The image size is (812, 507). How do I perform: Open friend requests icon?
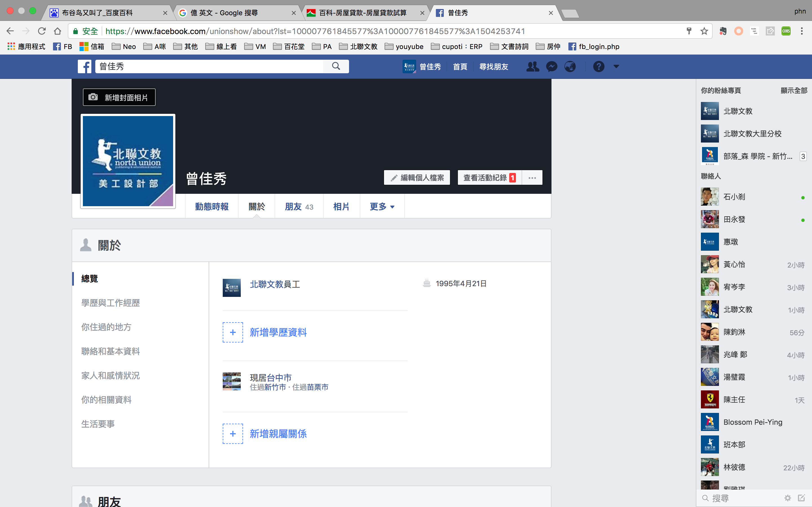coord(533,66)
